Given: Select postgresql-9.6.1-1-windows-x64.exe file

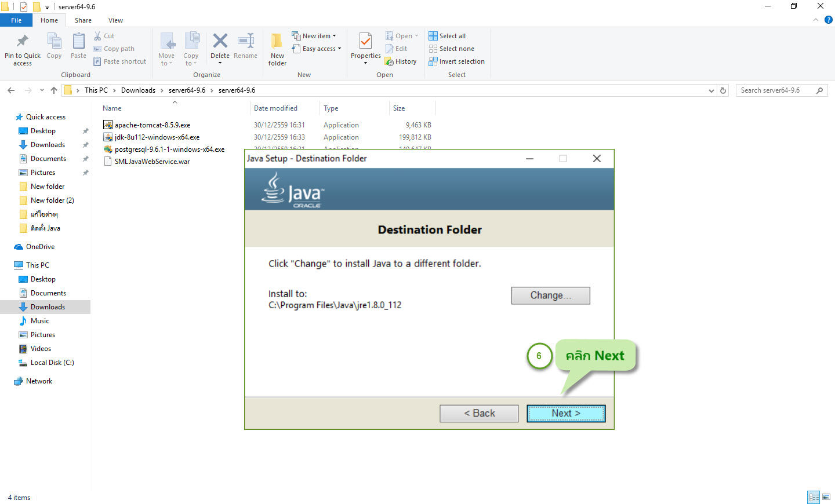Looking at the screenshot, I should [x=169, y=149].
